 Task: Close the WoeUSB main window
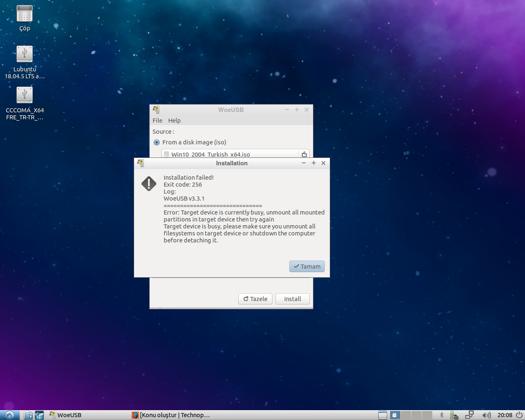click(306, 110)
